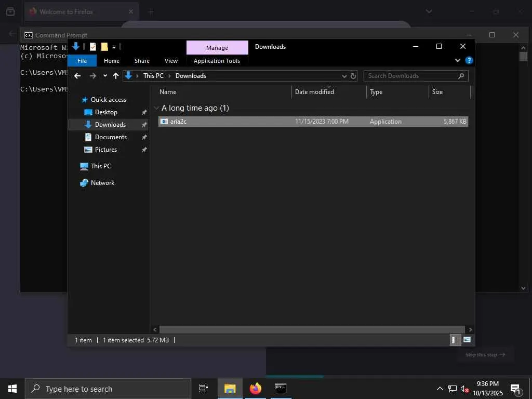
Task: Open the recent locations dropdown
Action: pos(105,76)
